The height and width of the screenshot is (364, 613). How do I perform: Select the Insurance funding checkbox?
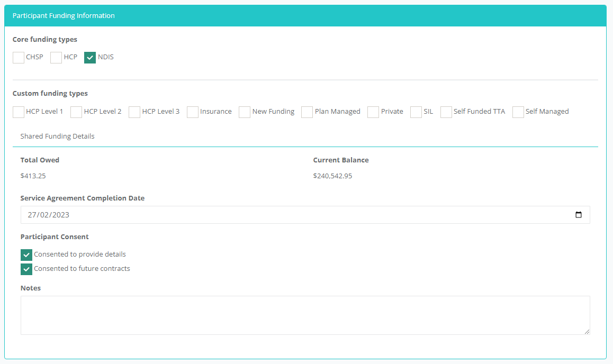point(192,112)
